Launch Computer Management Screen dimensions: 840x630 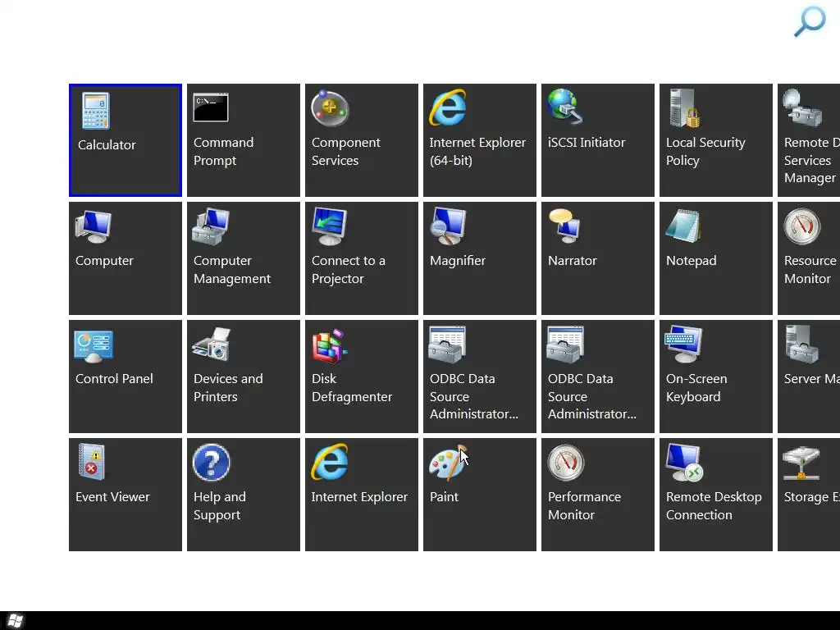(244, 258)
